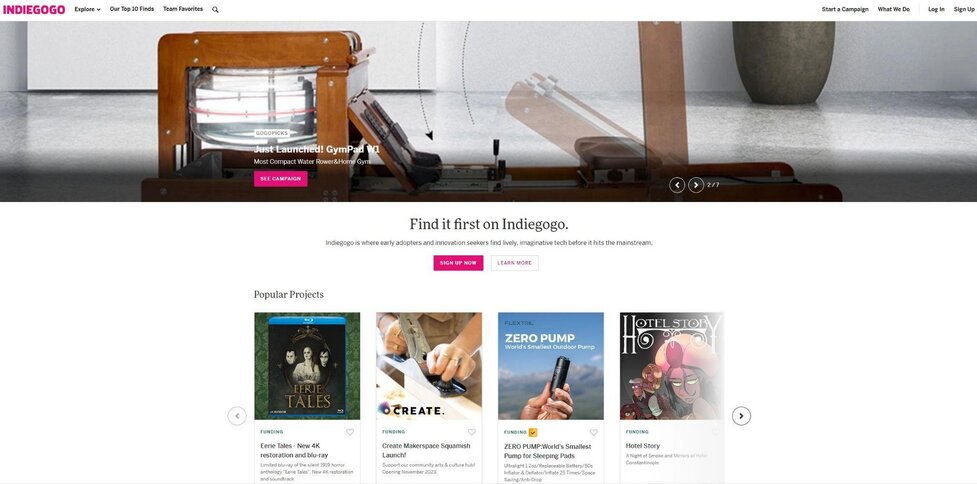
Task: Open Our Top 10 Finds
Action: (131, 9)
